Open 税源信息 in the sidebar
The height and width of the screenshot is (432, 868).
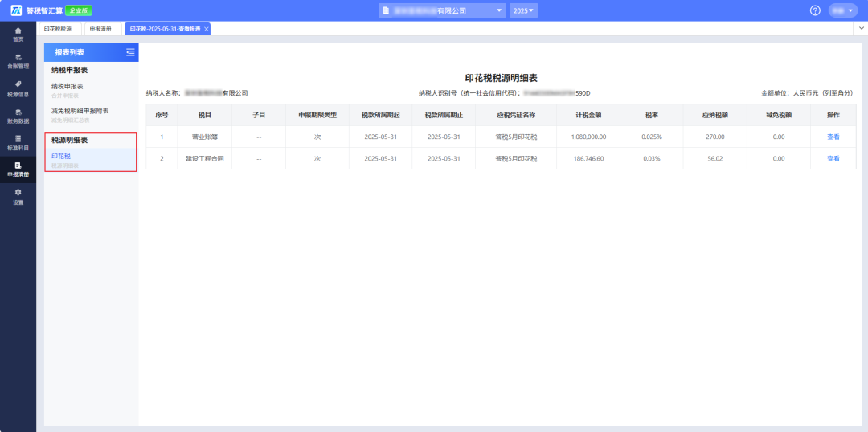pos(18,88)
